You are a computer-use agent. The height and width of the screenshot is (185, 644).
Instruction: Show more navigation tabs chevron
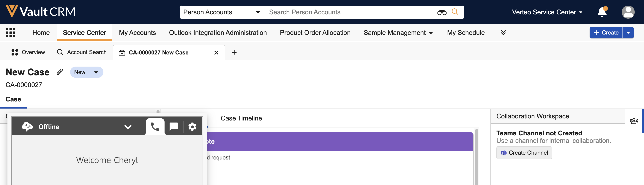pyautogui.click(x=503, y=33)
